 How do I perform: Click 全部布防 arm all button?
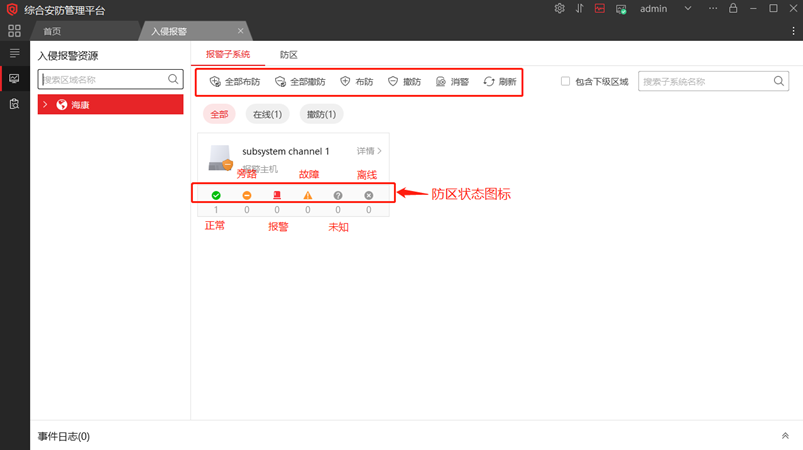click(235, 81)
